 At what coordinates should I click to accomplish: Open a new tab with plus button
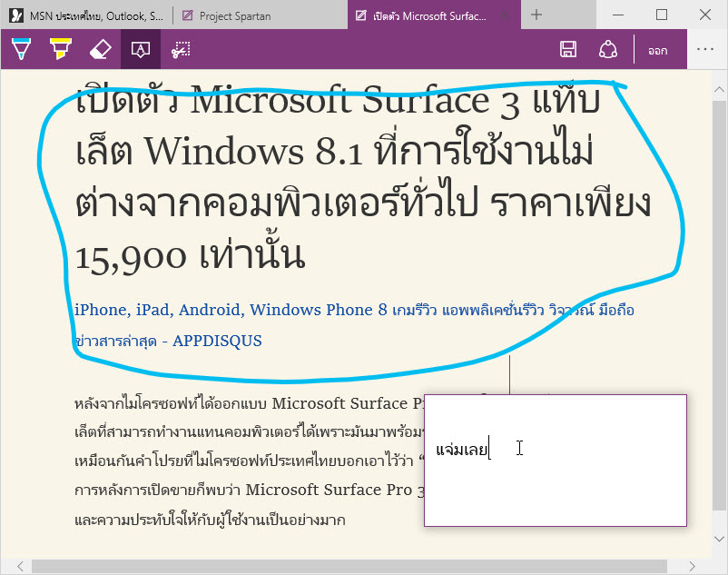536,15
